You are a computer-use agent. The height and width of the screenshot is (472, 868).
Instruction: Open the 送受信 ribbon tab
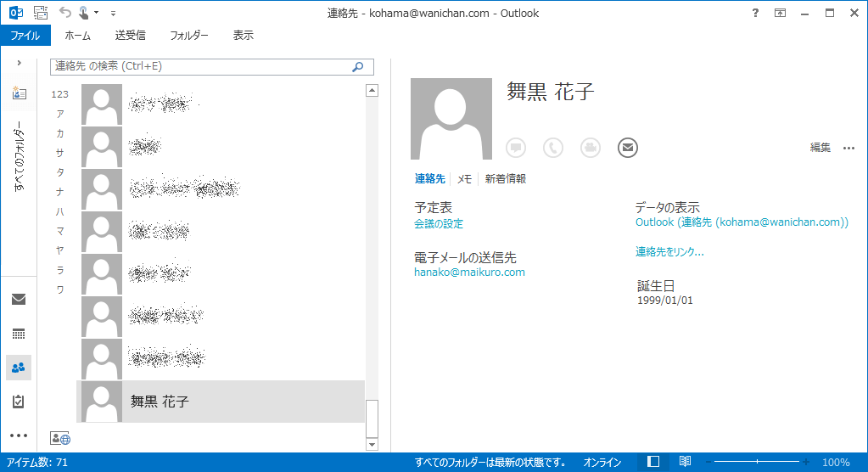[130, 36]
